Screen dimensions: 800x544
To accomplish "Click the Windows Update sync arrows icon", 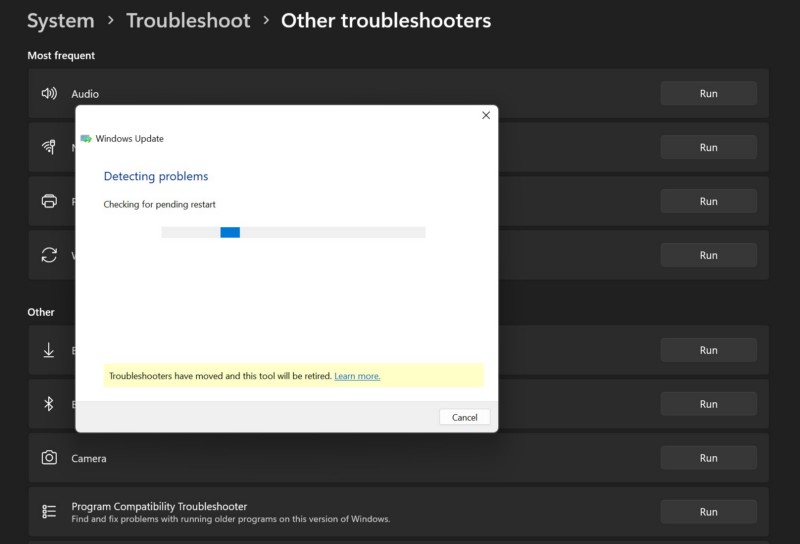I will [x=49, y=255].
